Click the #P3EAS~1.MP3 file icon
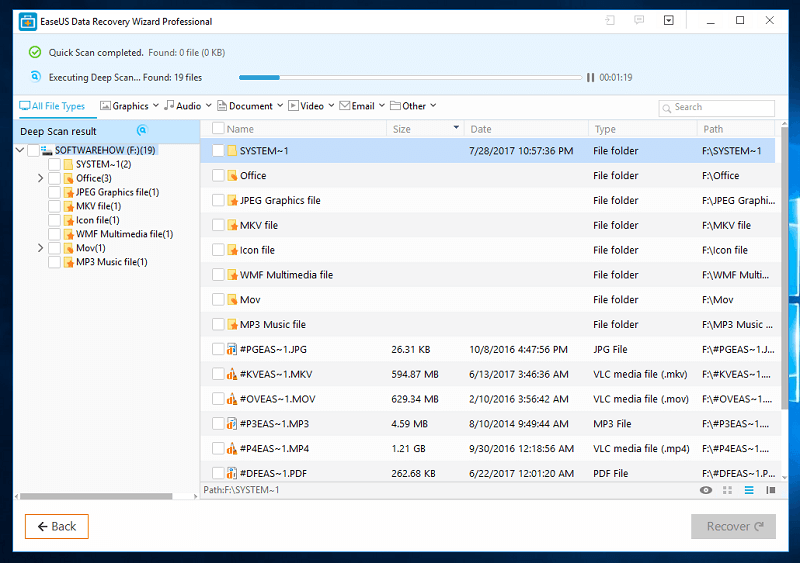Viewport: 800px width, 563px height. (x=232, y=424)
